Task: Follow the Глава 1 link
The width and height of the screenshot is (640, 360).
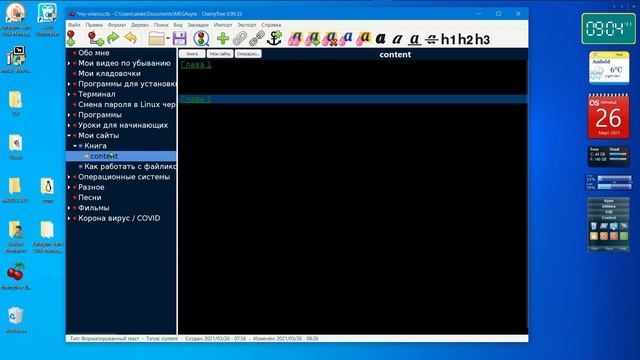Action: (x=196, y=64)
